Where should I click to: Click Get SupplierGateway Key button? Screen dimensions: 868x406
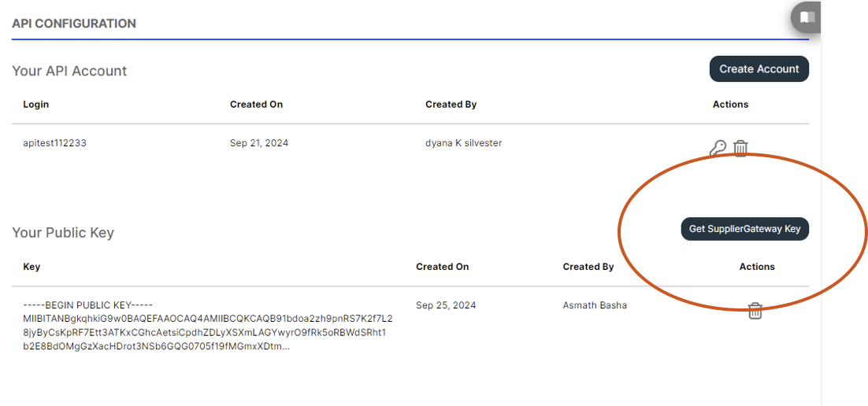pyautogui.click(x=744, y=229)
